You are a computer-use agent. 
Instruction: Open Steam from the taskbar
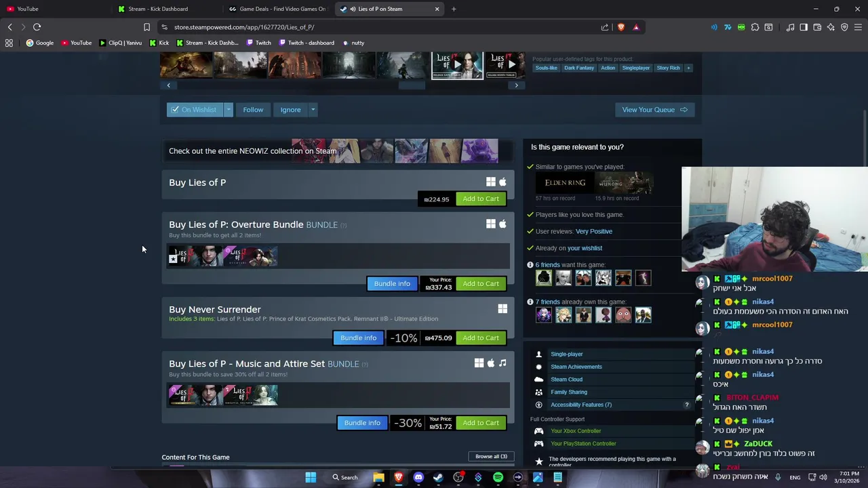(x=438, y=477)
